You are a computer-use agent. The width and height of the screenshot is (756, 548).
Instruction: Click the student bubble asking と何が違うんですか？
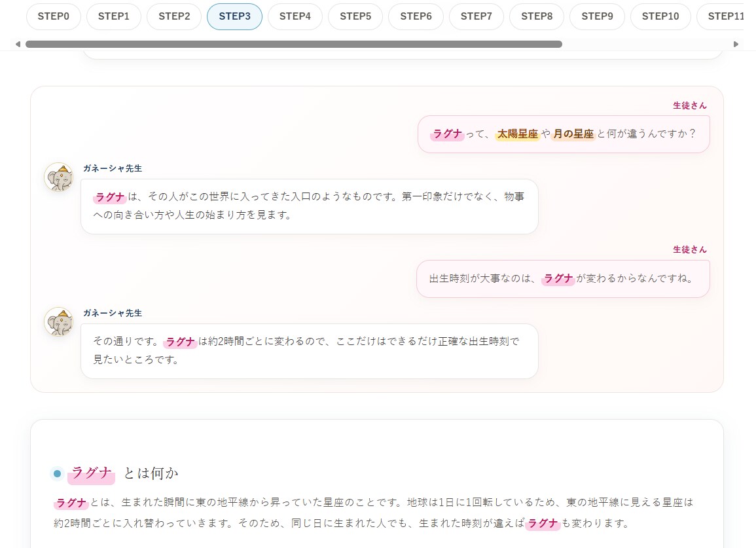564,134
